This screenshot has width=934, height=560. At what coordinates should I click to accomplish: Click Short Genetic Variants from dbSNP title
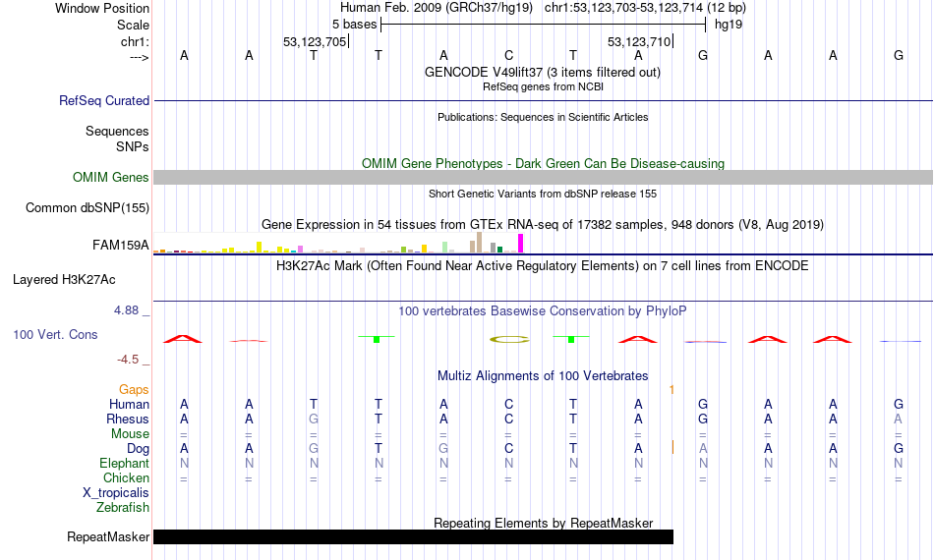(543, 194)
